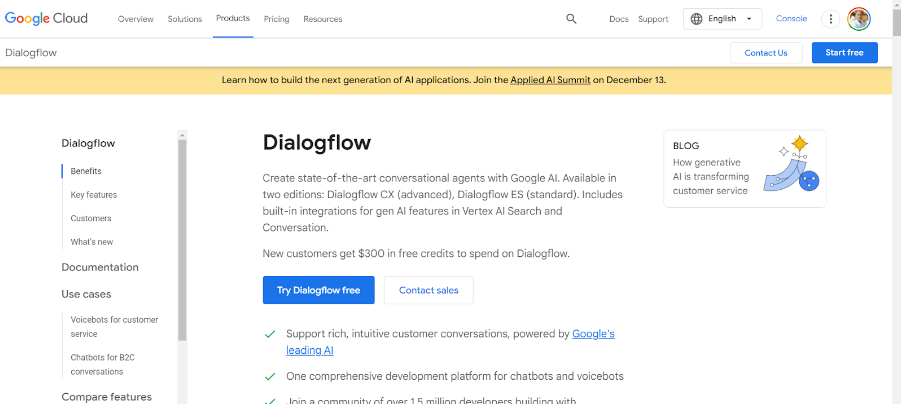Viewport: 901px width, 404px height.
Task: Click checkmark beside rich customer conversations
Action: click(x=269, y=334)
